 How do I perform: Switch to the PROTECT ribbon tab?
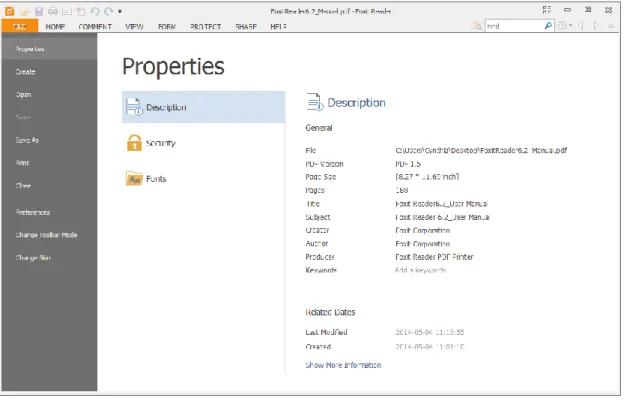205,27
